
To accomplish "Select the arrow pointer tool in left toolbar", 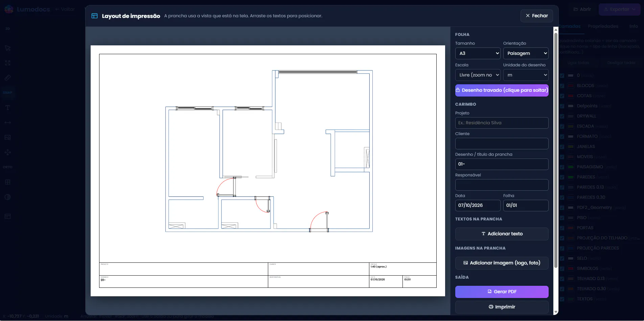I will coord(8,48).
